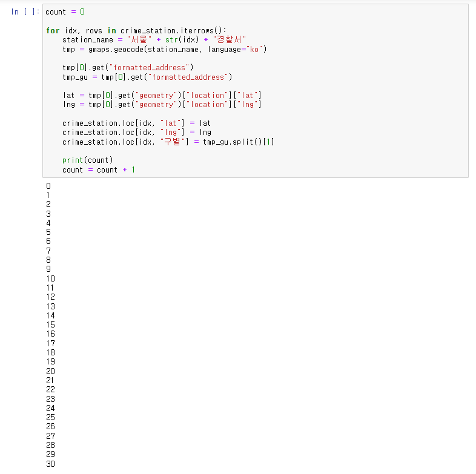Click output number 10
Viewport: 476px width, 474px height.
coord(50,278)
